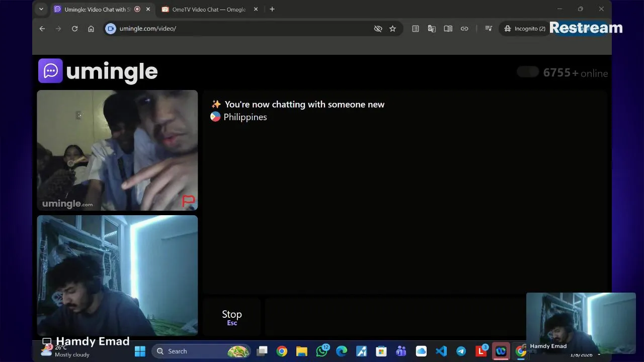Open Microsoft Store from the taskbar
644x362 pixels.
tap(381, 351)
